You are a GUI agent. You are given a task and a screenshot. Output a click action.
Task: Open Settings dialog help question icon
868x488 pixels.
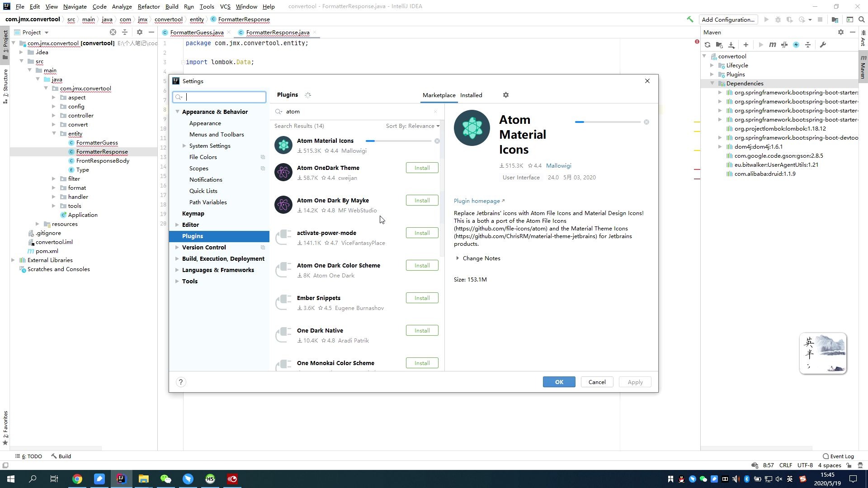coord(181,382)
